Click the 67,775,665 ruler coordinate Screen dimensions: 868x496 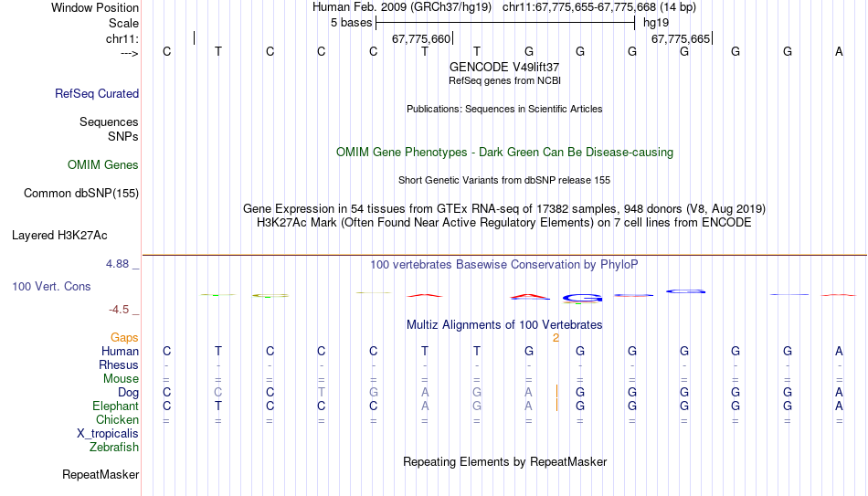pyautogui.click(x=681, y=38)
